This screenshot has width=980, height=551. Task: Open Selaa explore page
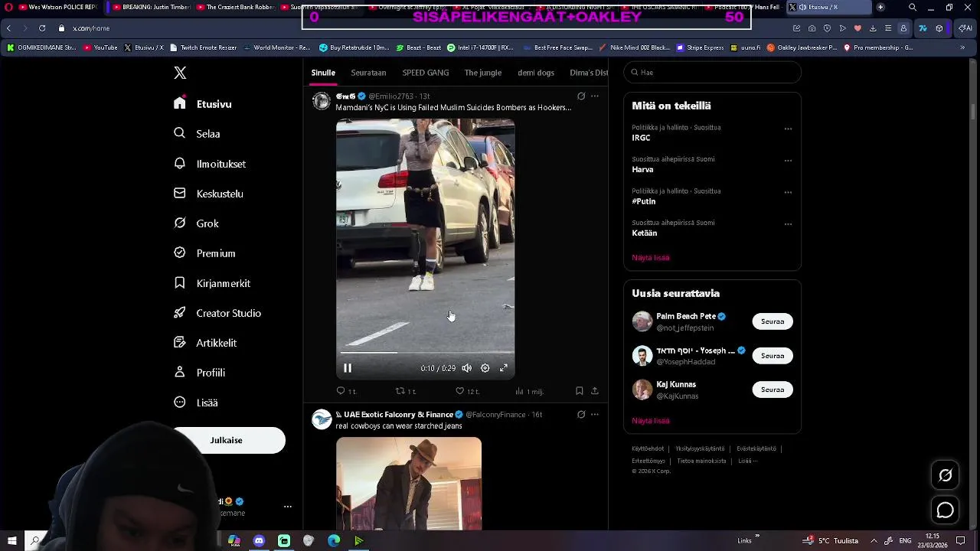(x=197, y=133)
